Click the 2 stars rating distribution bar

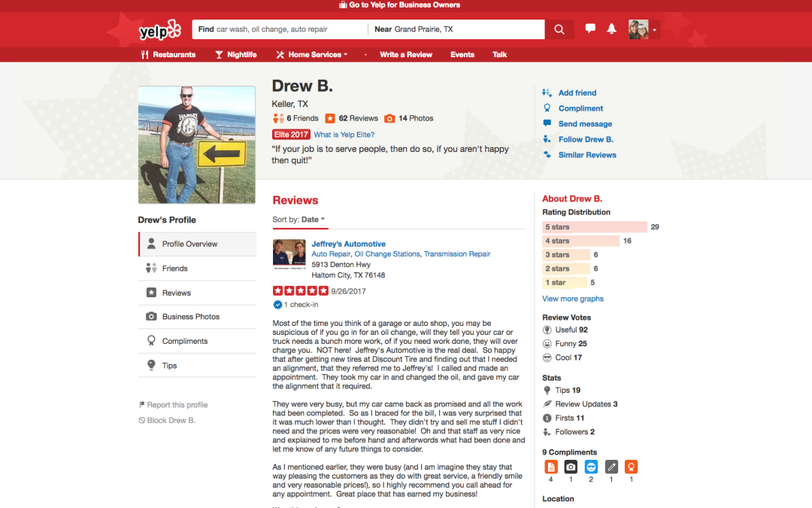tap(566, 269)
